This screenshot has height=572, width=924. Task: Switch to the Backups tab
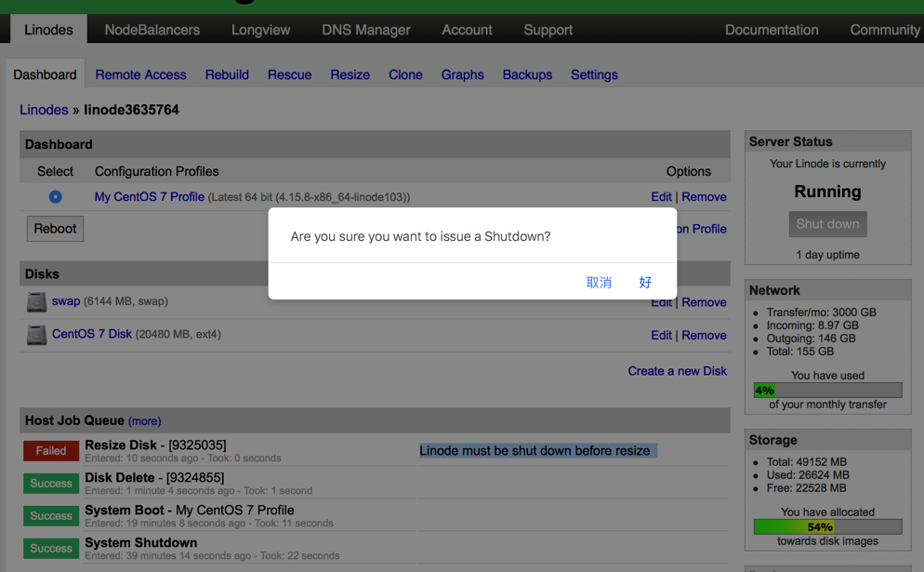(527, 75)
